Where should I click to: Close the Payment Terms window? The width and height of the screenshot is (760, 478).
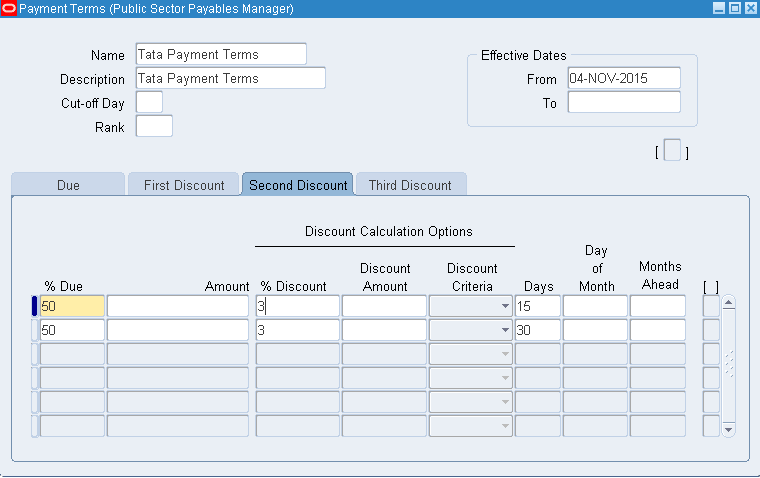click(750, 8)
